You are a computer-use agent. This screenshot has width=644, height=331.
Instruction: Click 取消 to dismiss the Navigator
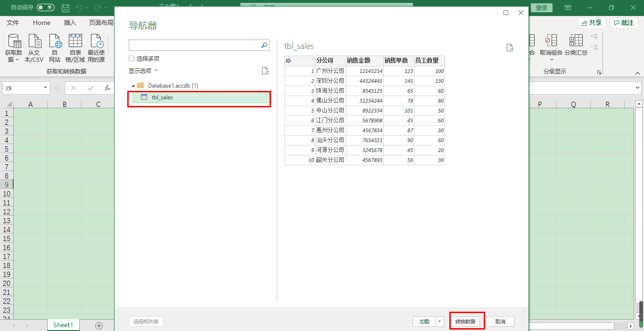(500, 321)
